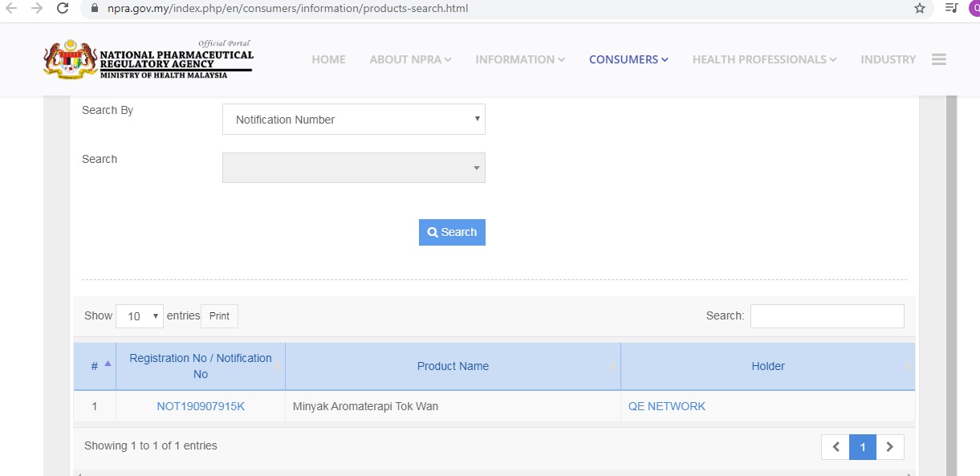The width and height of the screenshot is (980, 476).
Task: Open the Search By Notification Number dropdown
Action: [x=354, y=120]
